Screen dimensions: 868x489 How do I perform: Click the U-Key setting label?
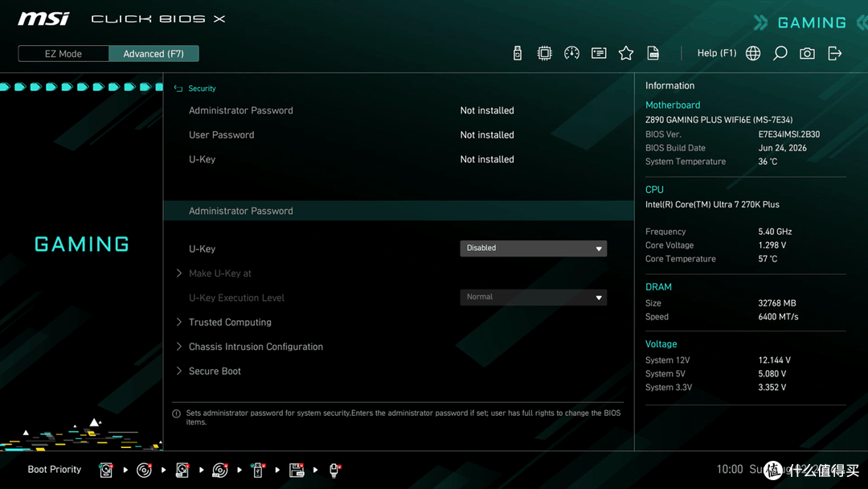click(x=202, y=249)
